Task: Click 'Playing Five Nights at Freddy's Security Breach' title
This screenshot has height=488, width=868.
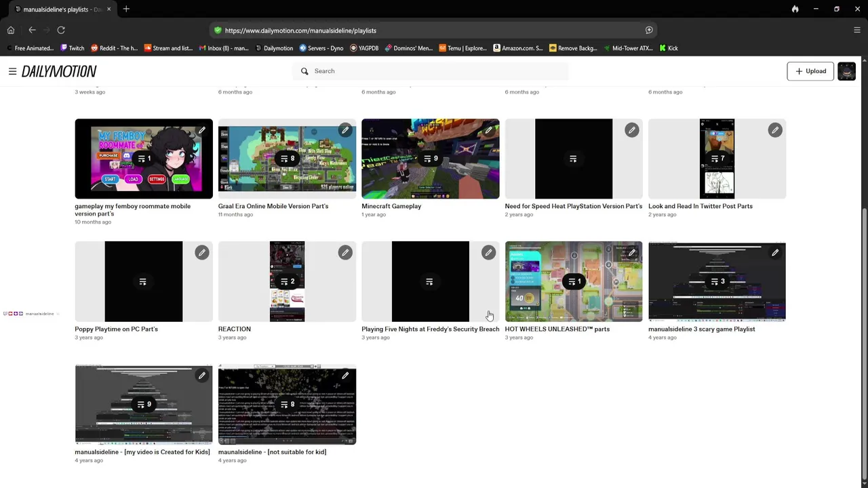Action: [x=430, y=329]
